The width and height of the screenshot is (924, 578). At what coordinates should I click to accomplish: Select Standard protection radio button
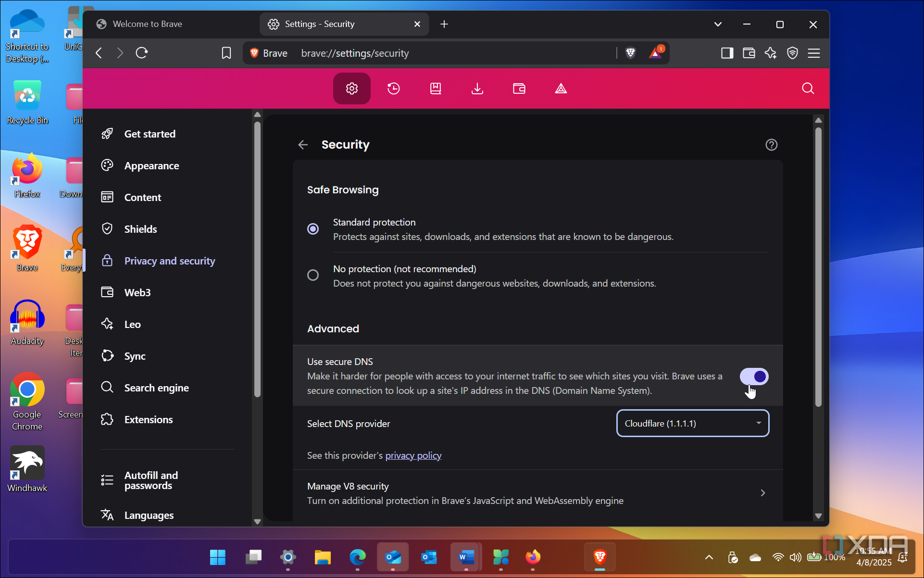[313, 229]
